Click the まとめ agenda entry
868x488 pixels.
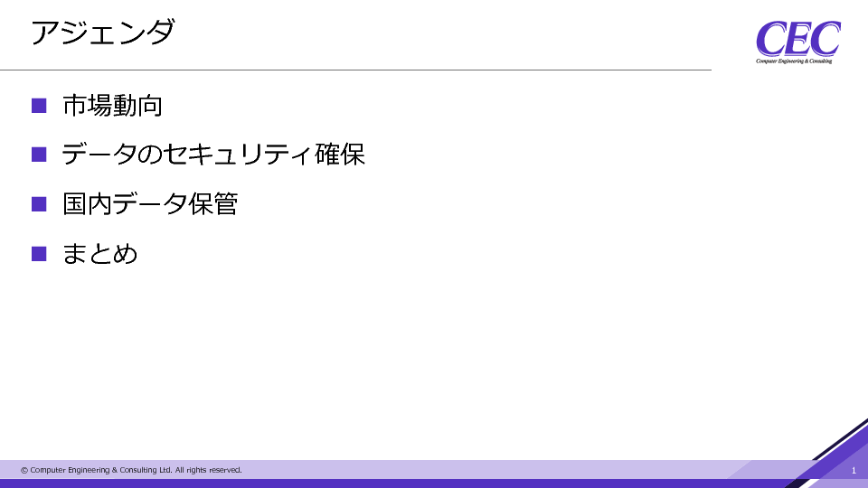[x=99, y=253]
